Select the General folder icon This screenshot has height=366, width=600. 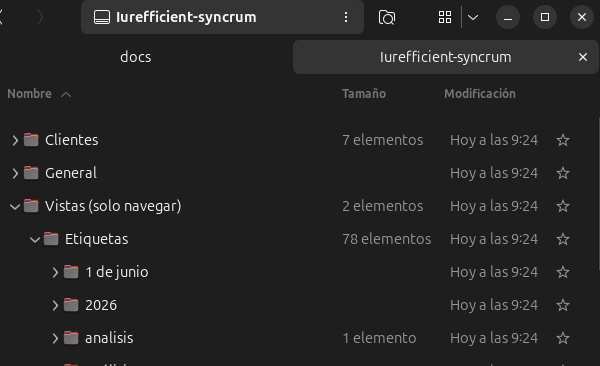[31, 173]
